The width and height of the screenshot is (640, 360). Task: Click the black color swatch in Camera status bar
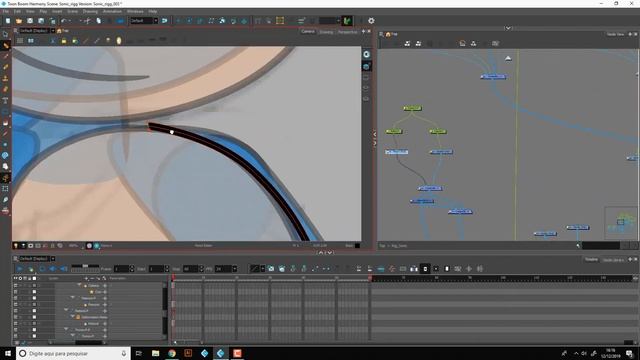357,246
